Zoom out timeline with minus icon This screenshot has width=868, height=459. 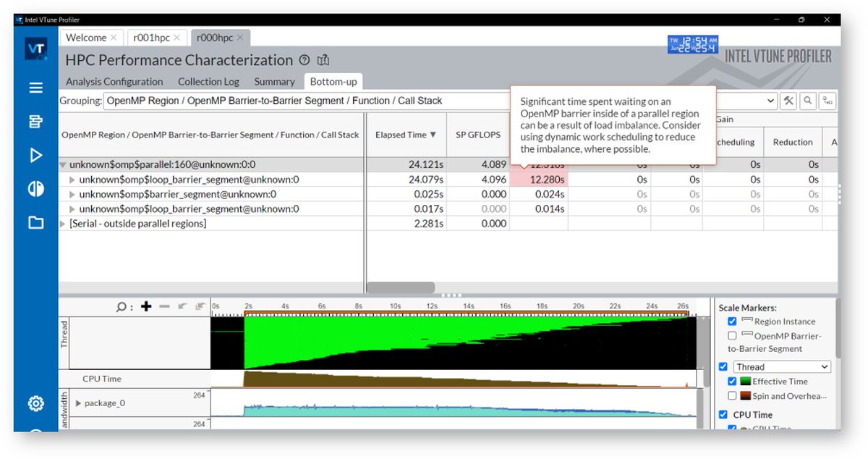[164, 306]
